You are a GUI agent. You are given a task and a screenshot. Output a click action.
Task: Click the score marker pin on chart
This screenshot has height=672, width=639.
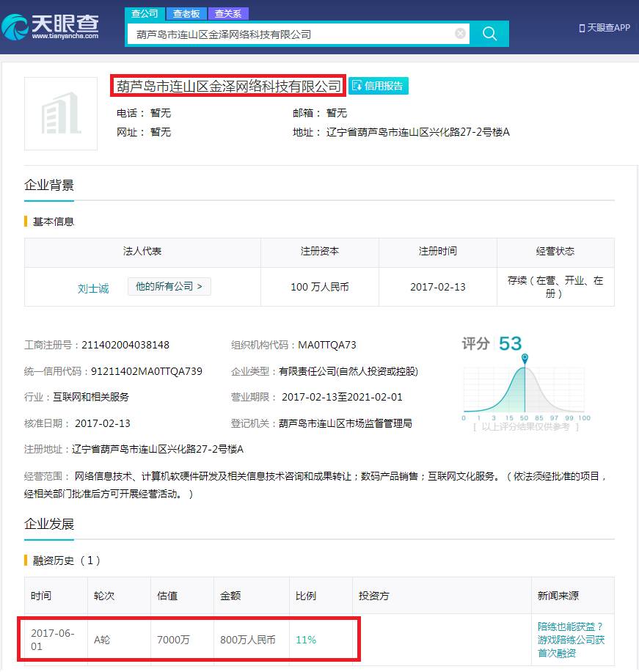click(525, 358)
